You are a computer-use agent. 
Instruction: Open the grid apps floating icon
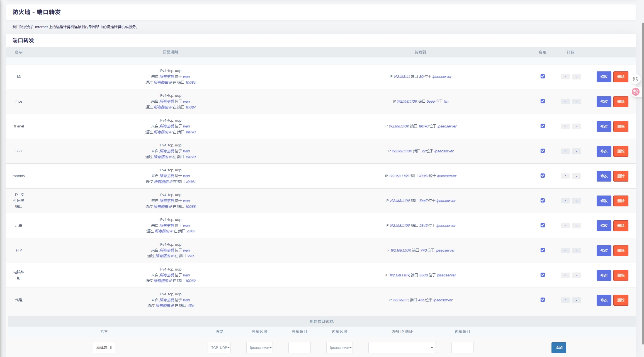point(635,79)
